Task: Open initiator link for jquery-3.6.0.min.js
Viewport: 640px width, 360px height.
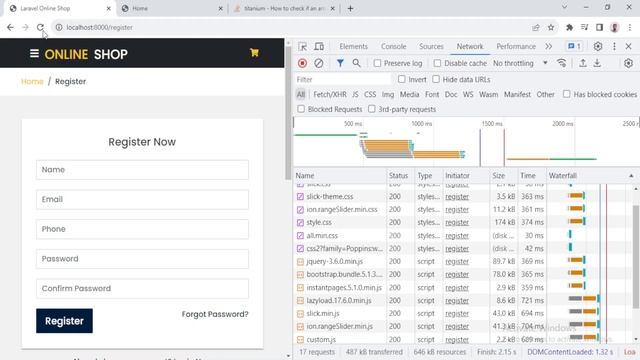Action: point(457,261)
